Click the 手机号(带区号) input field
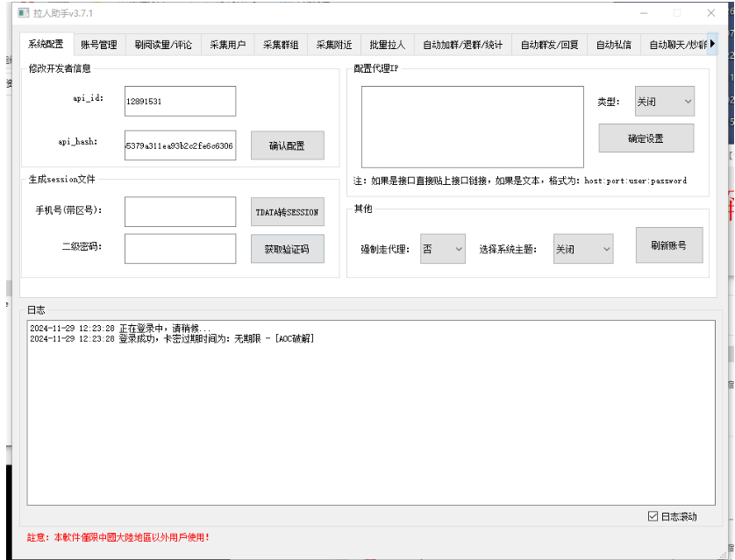 pos(180,211)
